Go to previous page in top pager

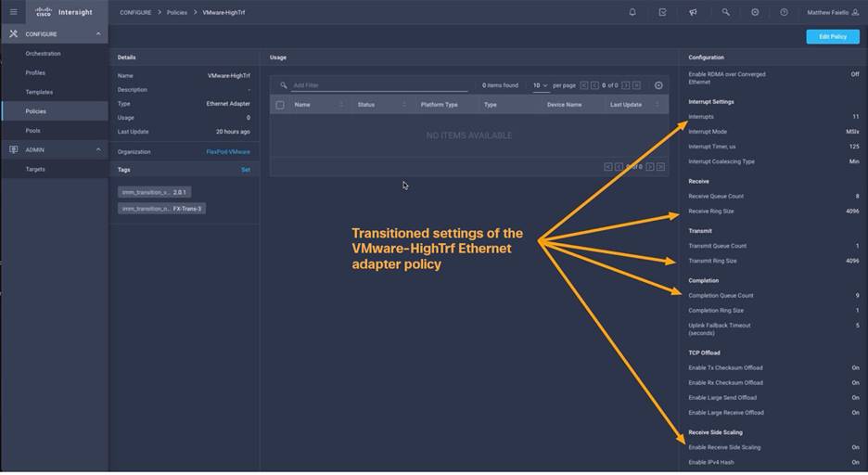pos(594,85)
